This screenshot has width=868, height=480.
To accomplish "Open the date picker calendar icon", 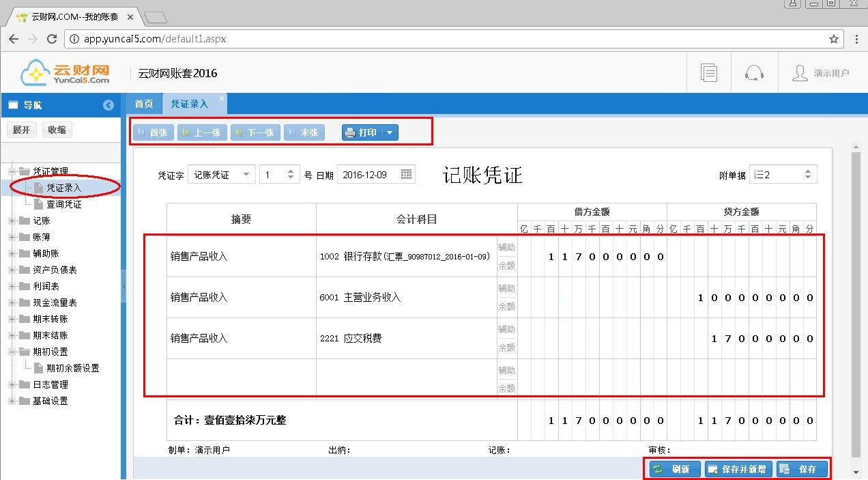I will tap(407, 174).
